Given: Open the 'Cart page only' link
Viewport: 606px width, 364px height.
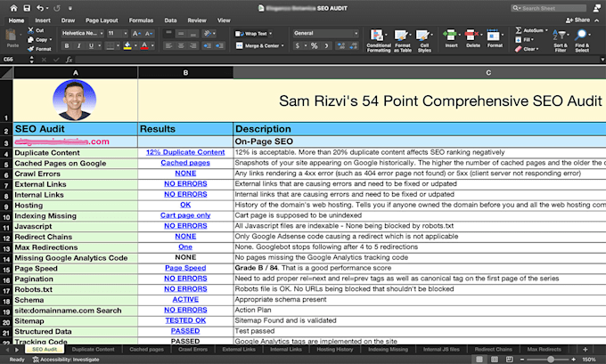Looking at the screenshot, I should click(x=185, y=215).
